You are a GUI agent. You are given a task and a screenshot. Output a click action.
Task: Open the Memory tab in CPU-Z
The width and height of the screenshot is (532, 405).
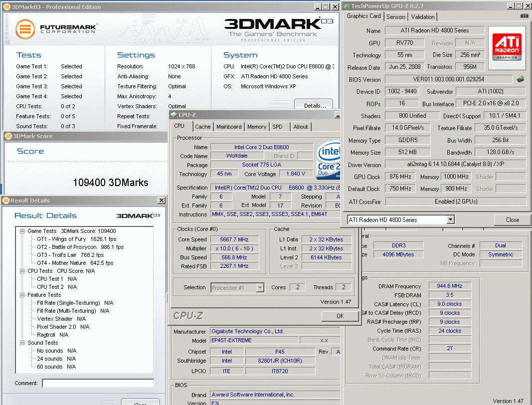257,127
